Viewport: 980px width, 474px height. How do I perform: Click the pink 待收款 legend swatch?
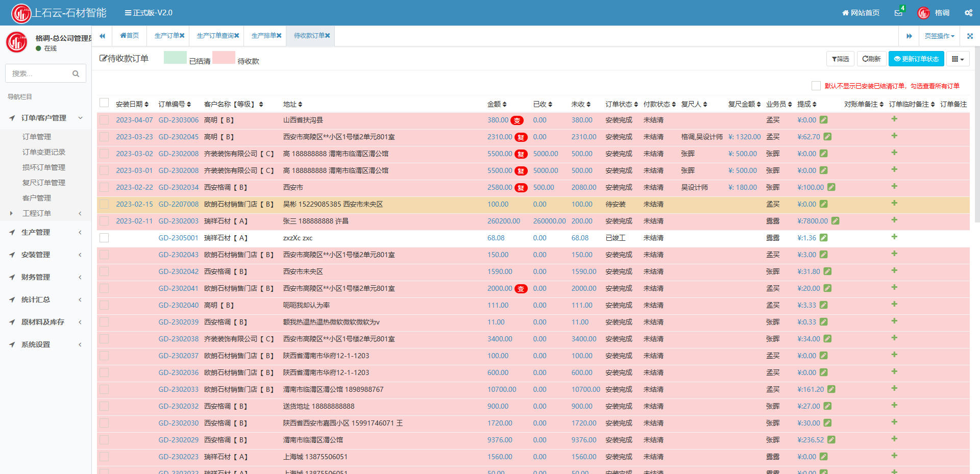click(x=224, y=58)
